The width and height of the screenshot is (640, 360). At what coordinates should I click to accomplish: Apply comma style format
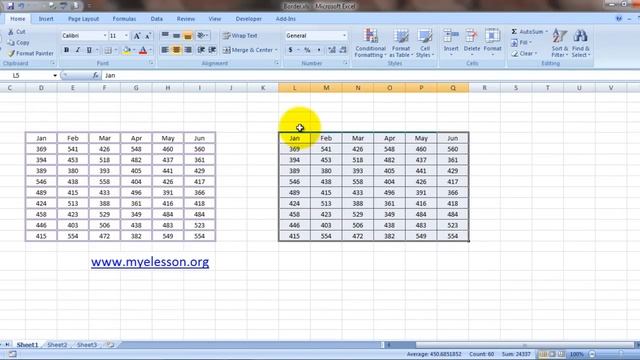tap(319, 50)
